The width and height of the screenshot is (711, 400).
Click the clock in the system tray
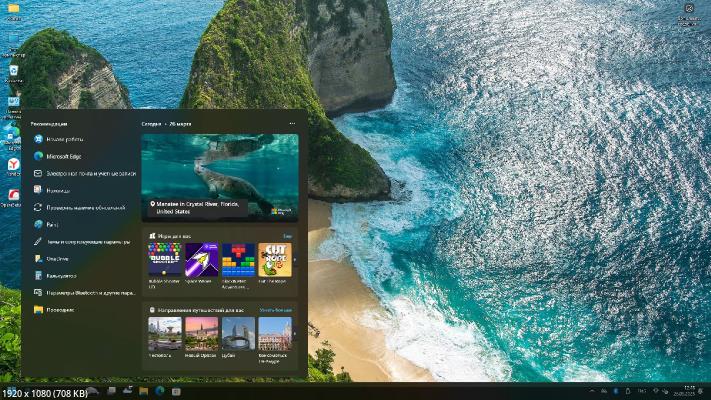(x=688, y=388)
